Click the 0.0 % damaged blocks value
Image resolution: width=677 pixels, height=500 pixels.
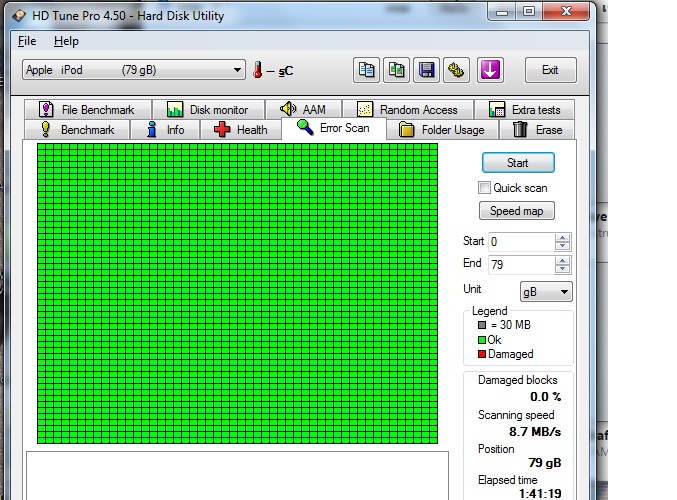point(545,396)
